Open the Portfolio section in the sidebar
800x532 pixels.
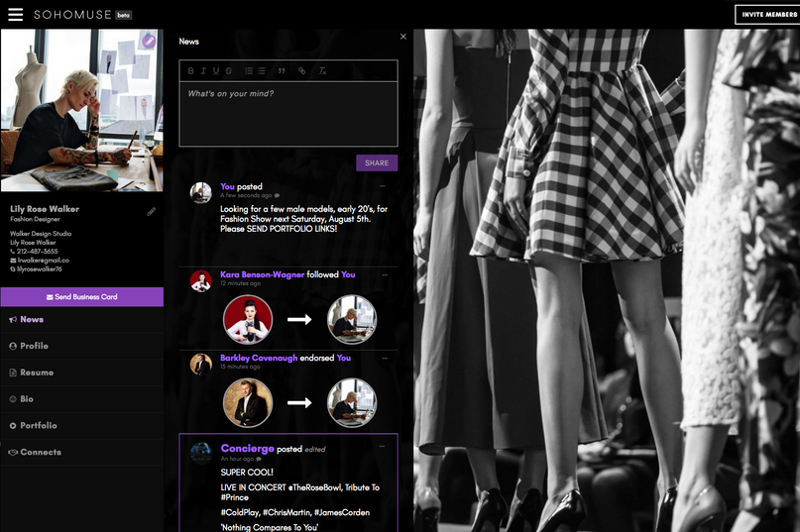pos(81,425)
